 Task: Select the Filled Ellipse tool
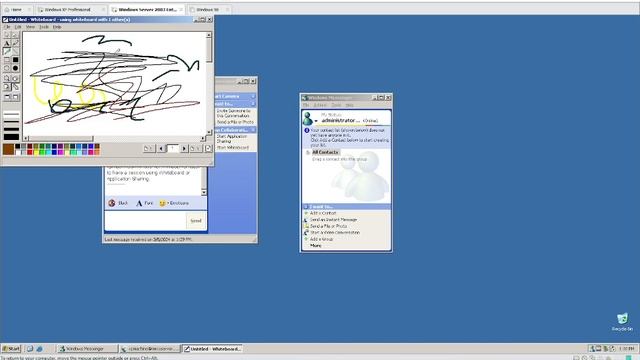(15, 68)
